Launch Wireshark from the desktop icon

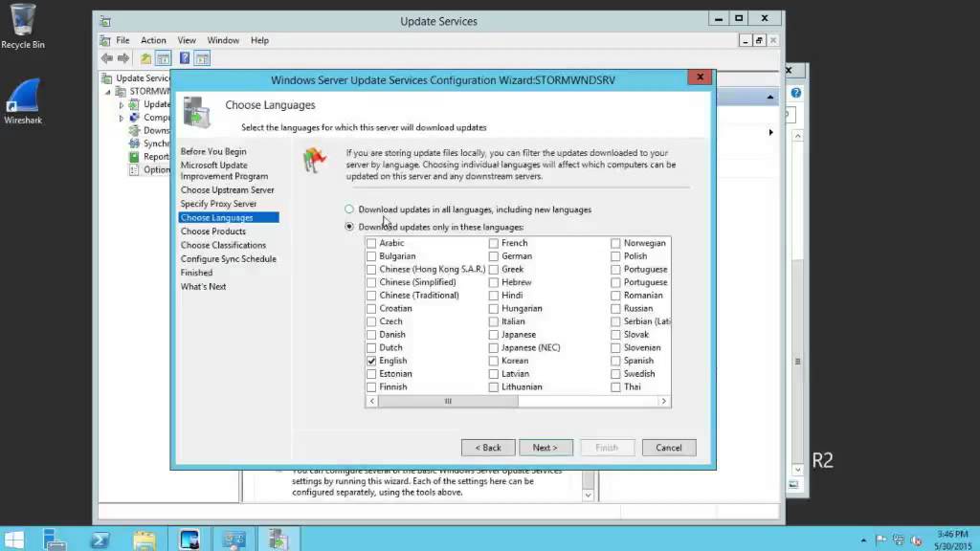point(23,101)
